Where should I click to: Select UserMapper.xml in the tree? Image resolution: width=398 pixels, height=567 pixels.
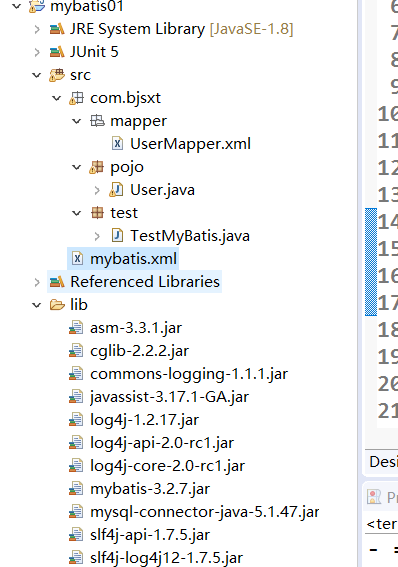pos(190,144)
